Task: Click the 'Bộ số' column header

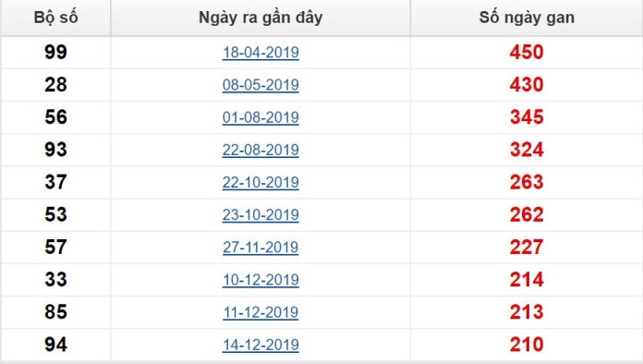Action: [x=55, y=18]
